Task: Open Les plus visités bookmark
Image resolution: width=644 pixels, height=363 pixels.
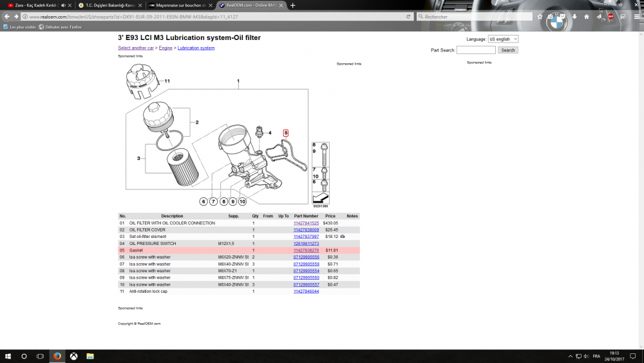Action: [x=19, y=27]
